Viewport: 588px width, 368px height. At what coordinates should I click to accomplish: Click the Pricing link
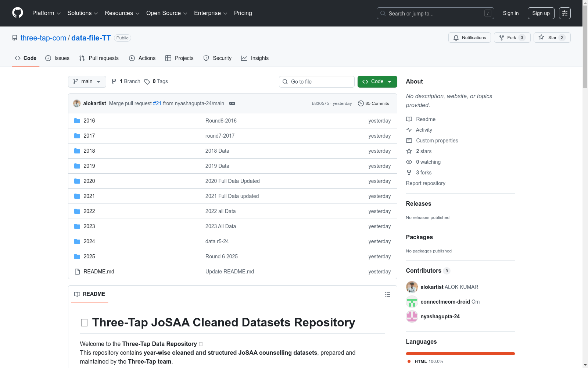243,13
